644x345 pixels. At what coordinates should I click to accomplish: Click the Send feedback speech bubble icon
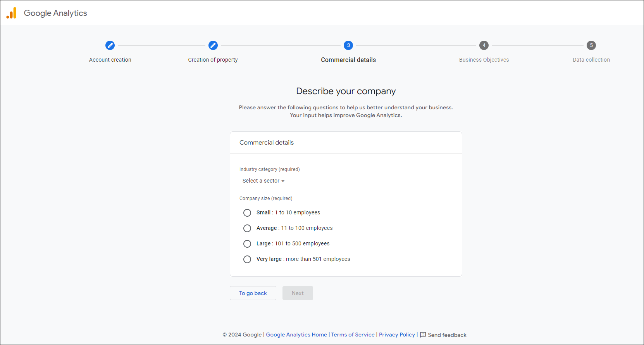pos(423,335)
